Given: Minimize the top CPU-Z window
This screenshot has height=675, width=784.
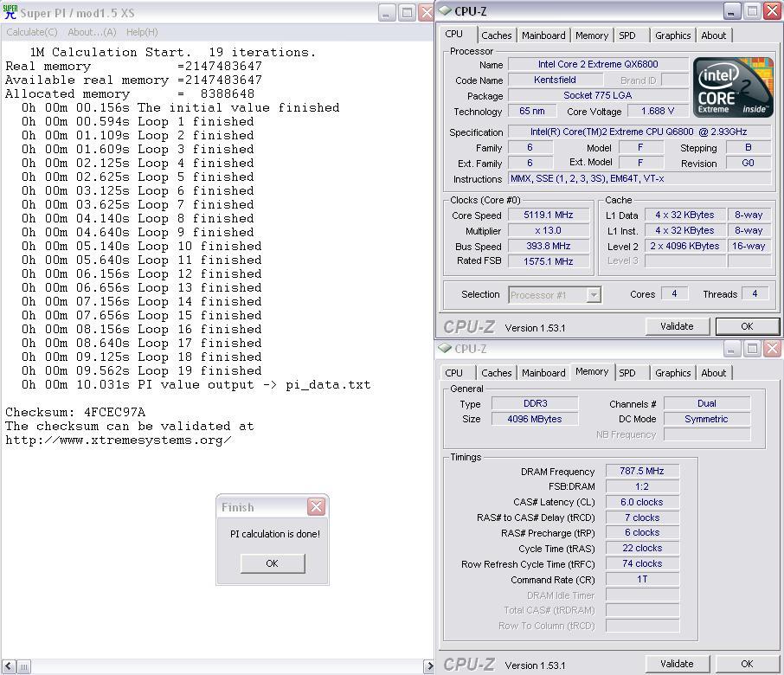Looking at the screenshot, I should (x=731, y=11).
